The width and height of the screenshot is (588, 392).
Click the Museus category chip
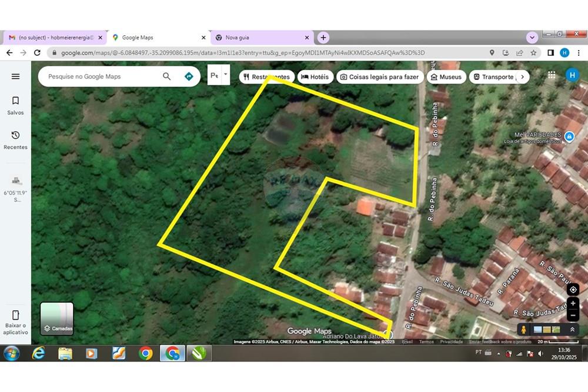click(446, 77)
